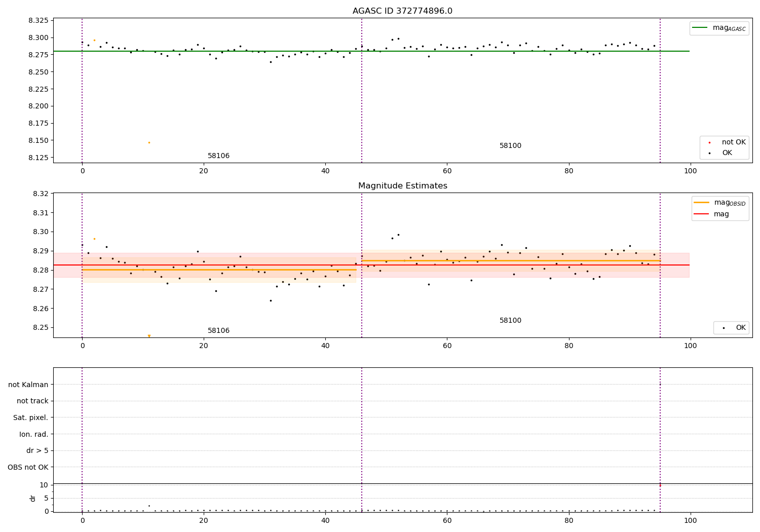Click the "Magnitude Estimates" title
Viewport: 760px width, 532px height.
coord(402,186)
